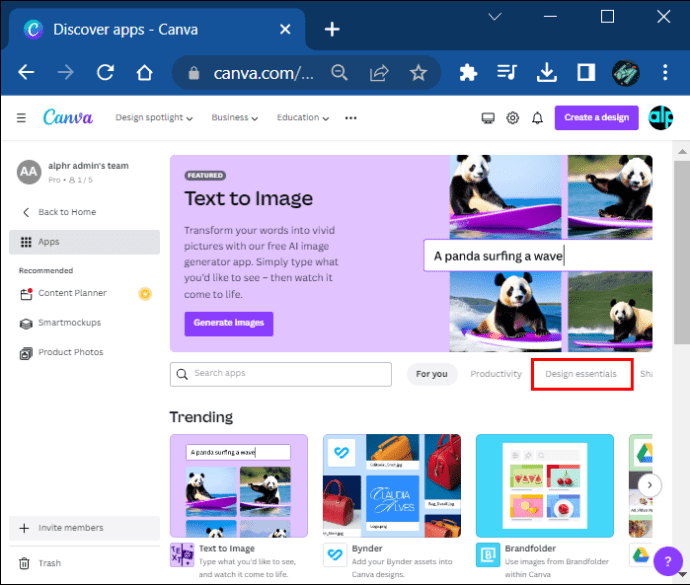Image resolution: width=690 pixels, height=585 pixels.
Task: Click the zoom magnifier in address bar
Action: pos(339,73)
